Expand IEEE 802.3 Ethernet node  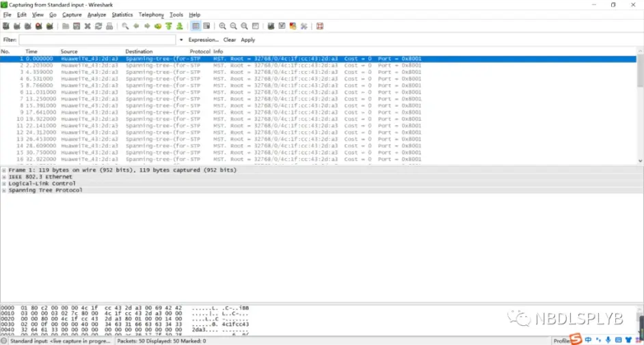coord(4,177)
